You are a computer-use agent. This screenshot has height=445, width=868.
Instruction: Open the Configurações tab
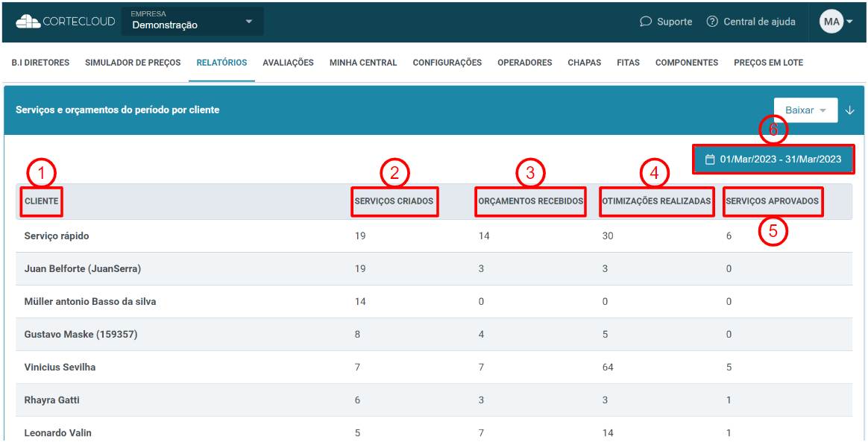pyautogui.click(x=447, y=63)
